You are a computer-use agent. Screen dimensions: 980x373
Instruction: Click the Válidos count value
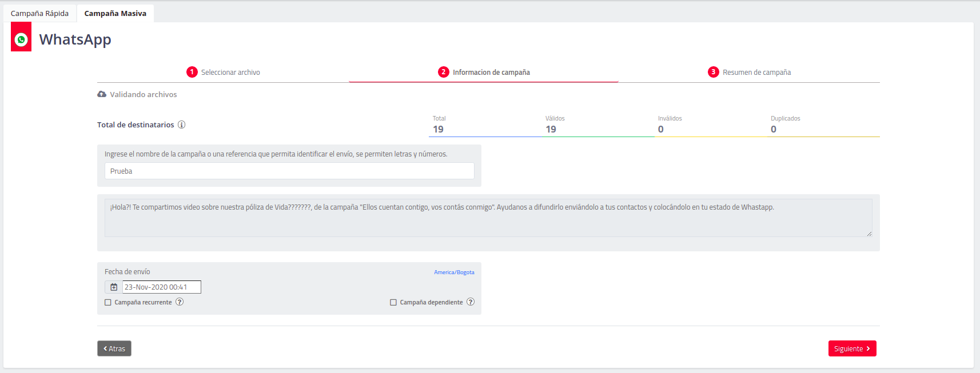pos(551,129)
